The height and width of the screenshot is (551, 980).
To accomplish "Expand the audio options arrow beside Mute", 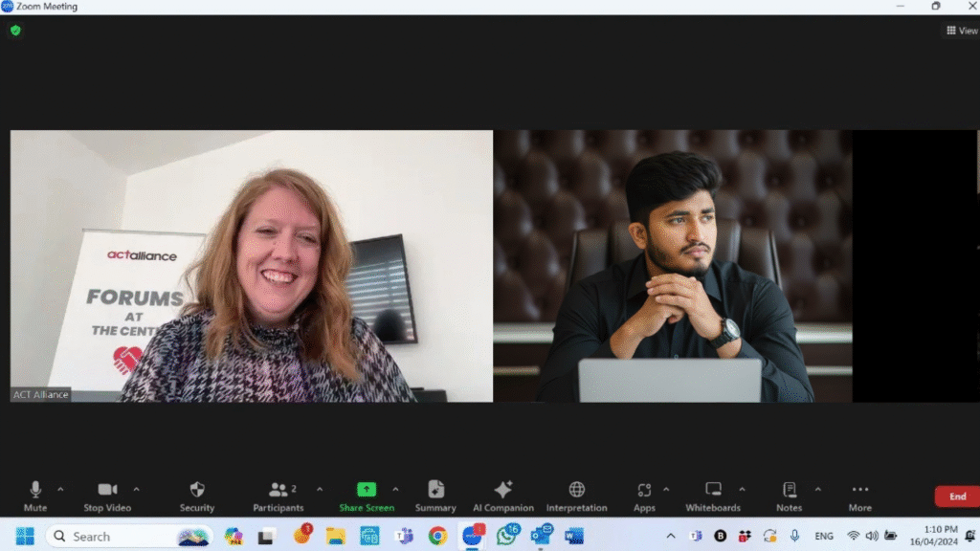I will [x=60, y=489].
